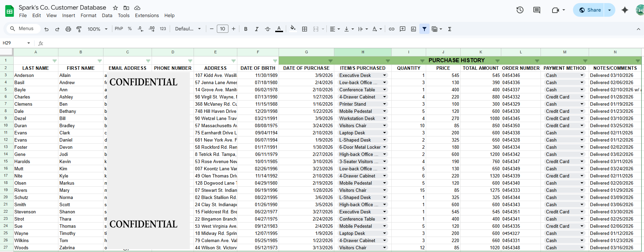Increase font size with plus
The width and height of the screenshot is (644, 252).
pos(234,29)
